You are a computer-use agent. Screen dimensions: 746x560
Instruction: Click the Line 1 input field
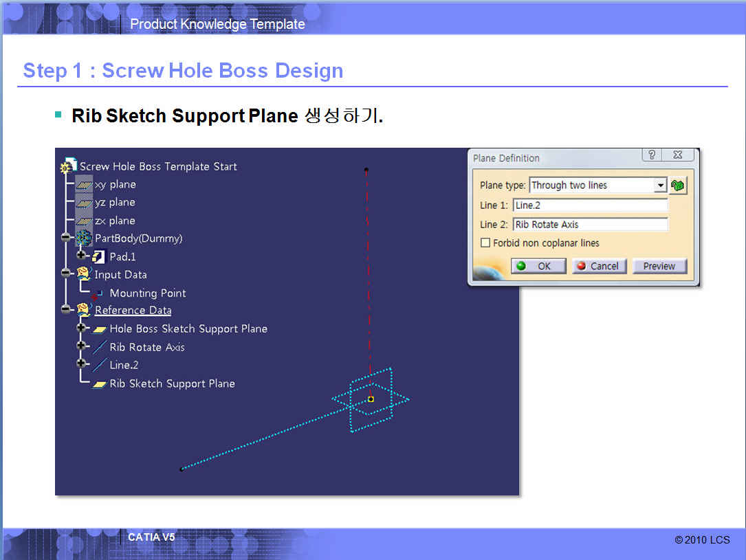(x=590, y=205)
